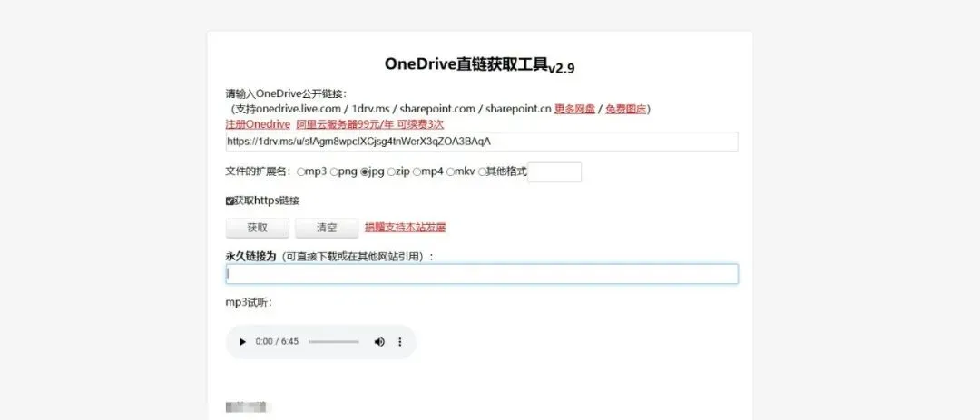Screen dimensions: 980x420
Task: Focus the custom file extension text box
Action: pos(555,172)
